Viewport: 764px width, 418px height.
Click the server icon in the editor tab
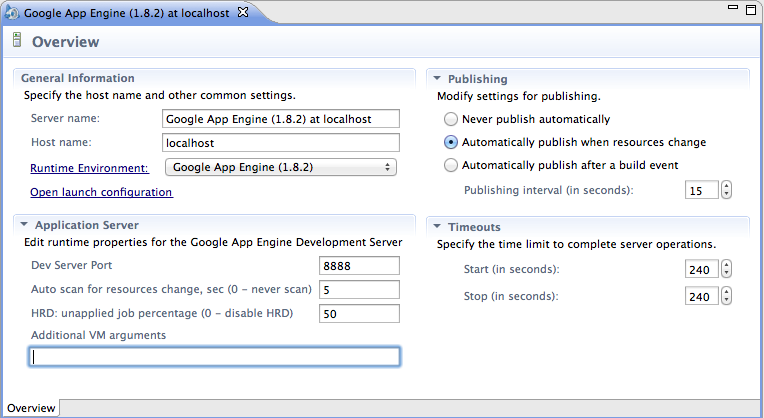(11, 13)
